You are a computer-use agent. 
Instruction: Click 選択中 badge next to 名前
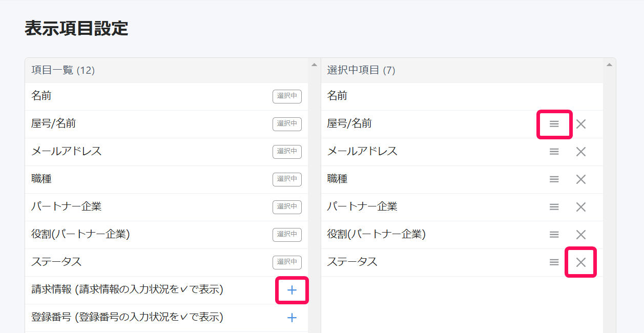pos(287,96)
